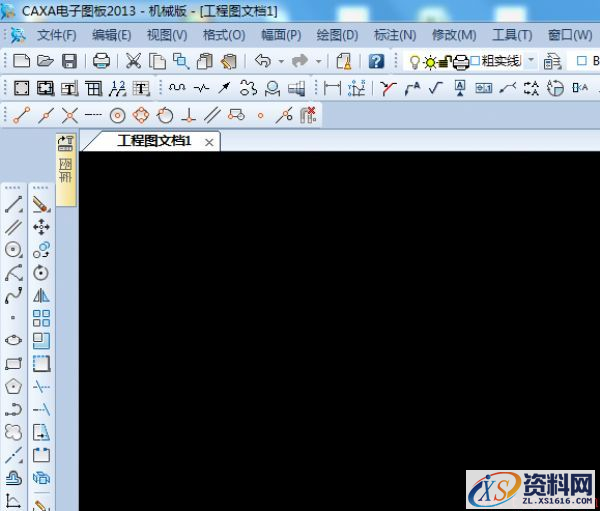Select the Rectangle drawing tool
The height and width of the screenshot is (511, 600).
(13, 363)
